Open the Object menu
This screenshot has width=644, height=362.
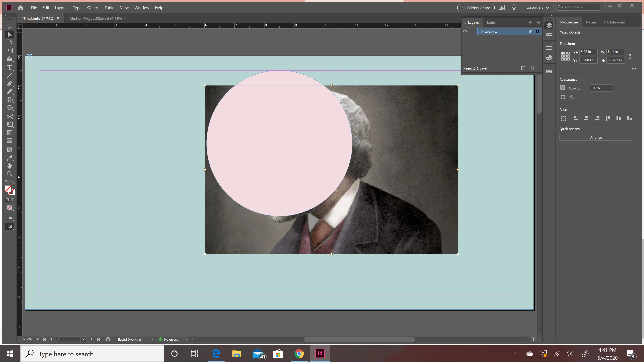[93, 8]
